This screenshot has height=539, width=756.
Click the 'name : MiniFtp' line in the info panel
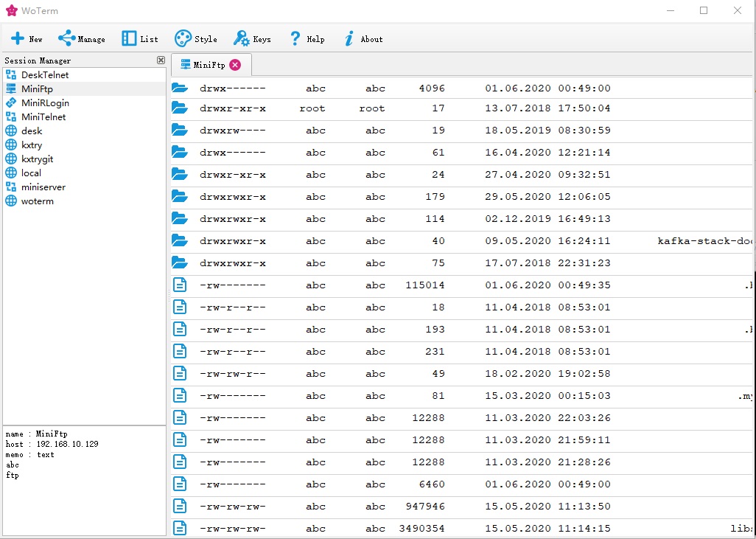click(x=37, y=434)
